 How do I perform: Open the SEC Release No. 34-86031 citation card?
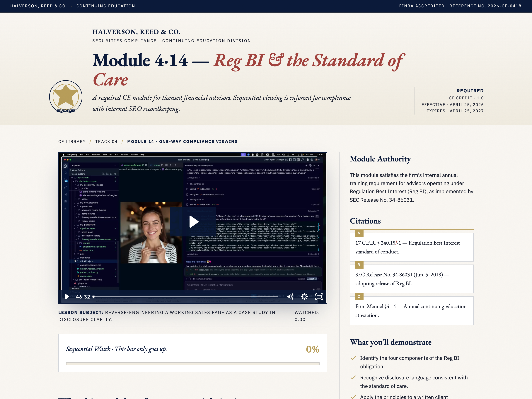[x=412, y=279]
